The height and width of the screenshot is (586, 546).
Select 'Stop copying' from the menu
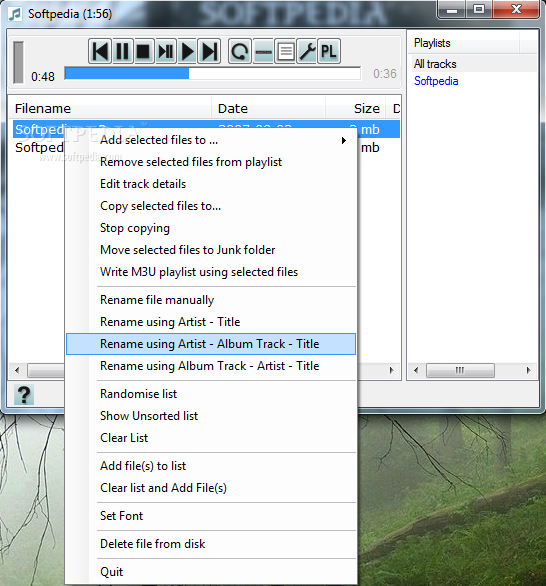pos(211,228)
